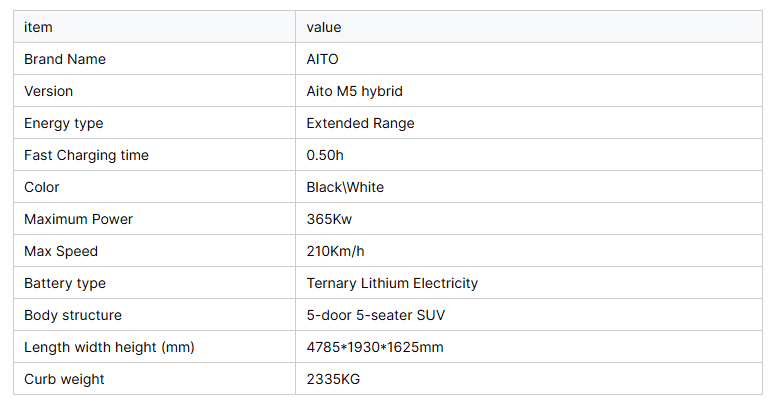Click the 'Extended Range' value
775x406 pixels.
[x=360, y=123]
